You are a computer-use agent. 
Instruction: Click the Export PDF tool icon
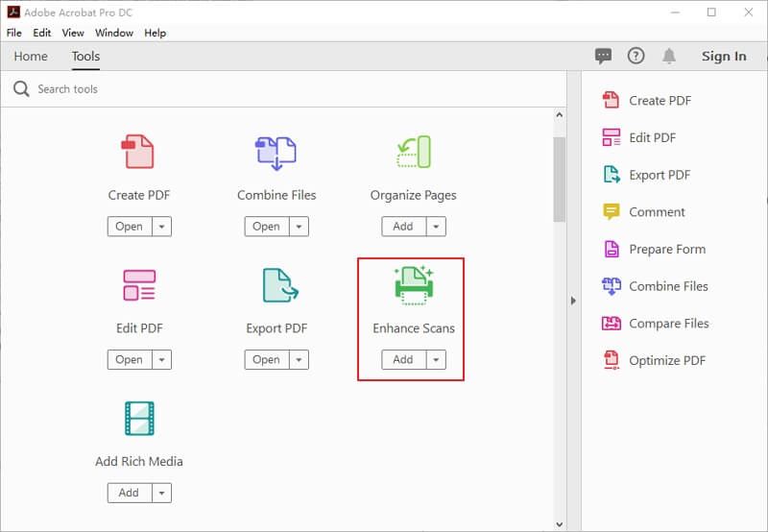278,285
